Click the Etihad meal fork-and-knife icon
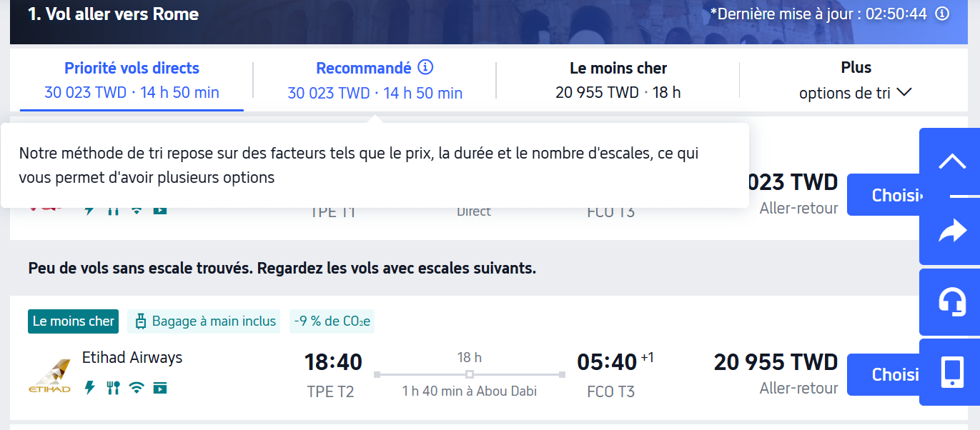The image size is (980, 430). pos(112,388)
